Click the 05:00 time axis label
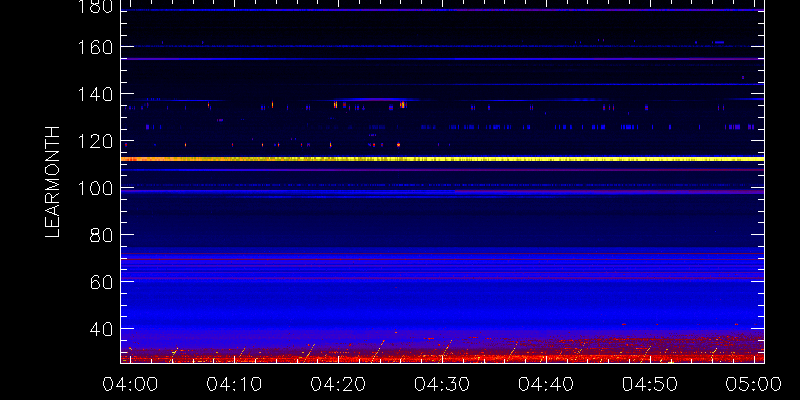Viewport: 800px width, 400px height. click(754, 384)
